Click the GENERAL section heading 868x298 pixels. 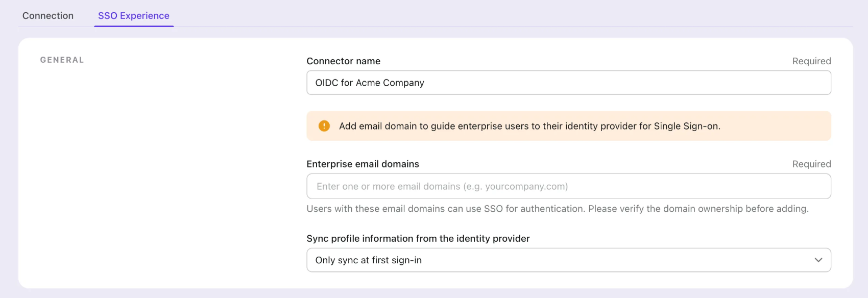tap(62, 60)
